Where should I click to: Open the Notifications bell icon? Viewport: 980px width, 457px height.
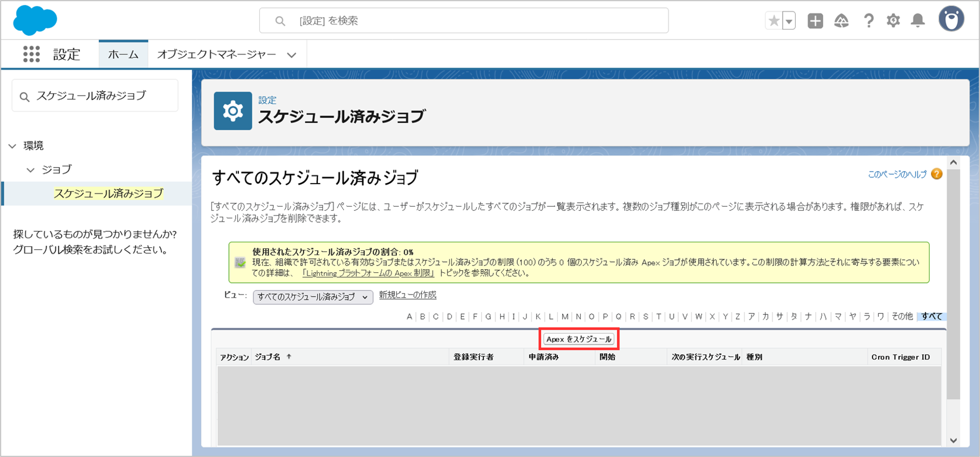(918, 21)
